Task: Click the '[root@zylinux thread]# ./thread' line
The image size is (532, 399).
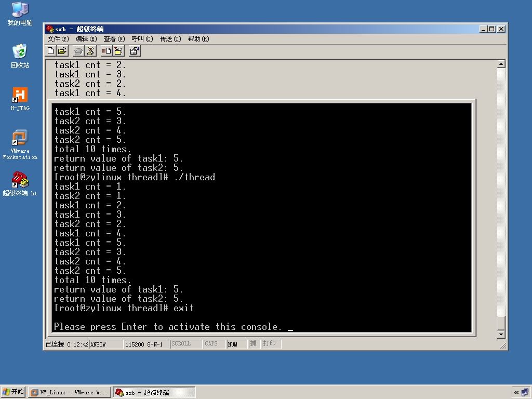Action: pyautogui.click(x=135, y=177)
